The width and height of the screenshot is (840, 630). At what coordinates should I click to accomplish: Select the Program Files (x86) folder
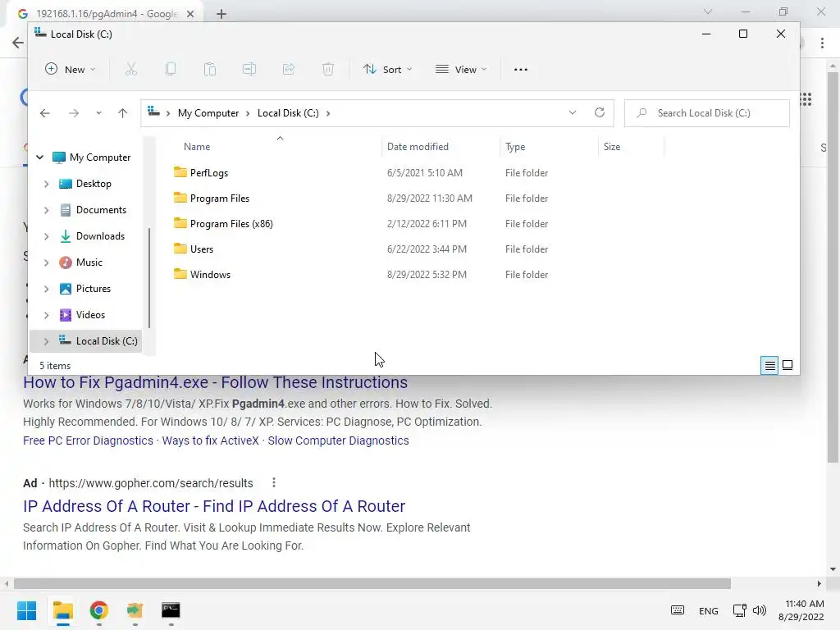[x=231, y=224]
